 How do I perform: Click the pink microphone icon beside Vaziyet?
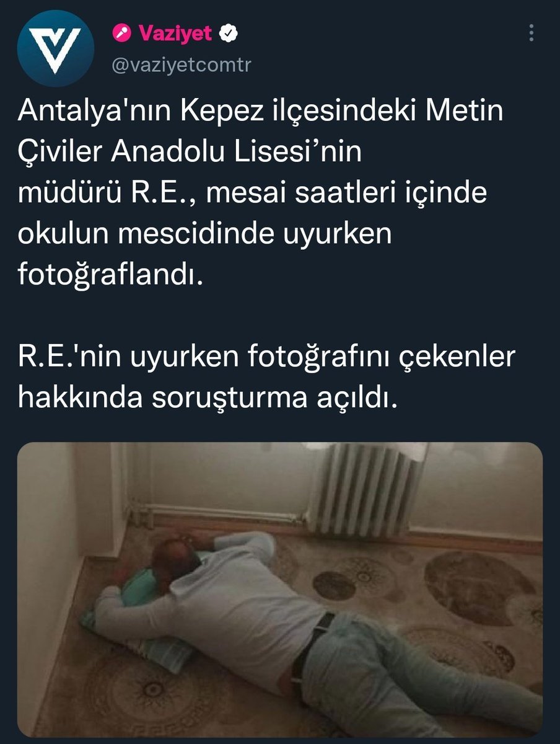tap(120, 33)
